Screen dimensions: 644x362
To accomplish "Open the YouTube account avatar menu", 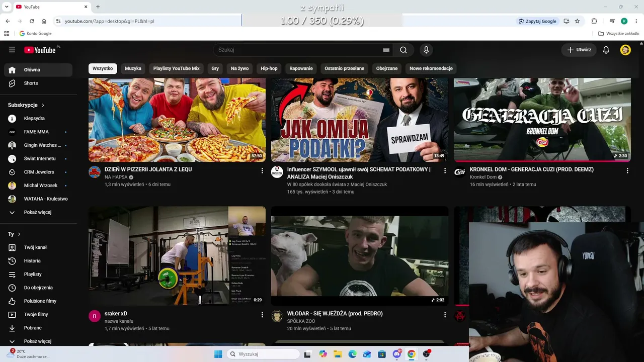I will tap(625, 50).
